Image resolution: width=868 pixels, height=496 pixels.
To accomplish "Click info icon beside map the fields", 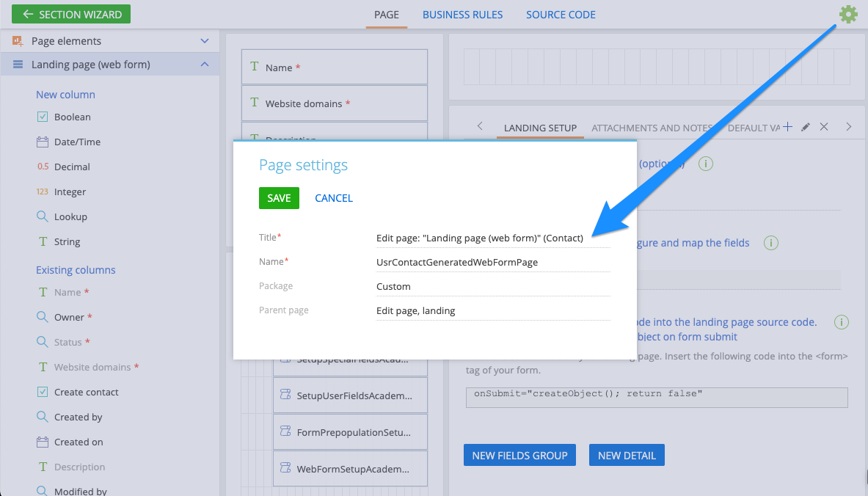I will point(770,242).
